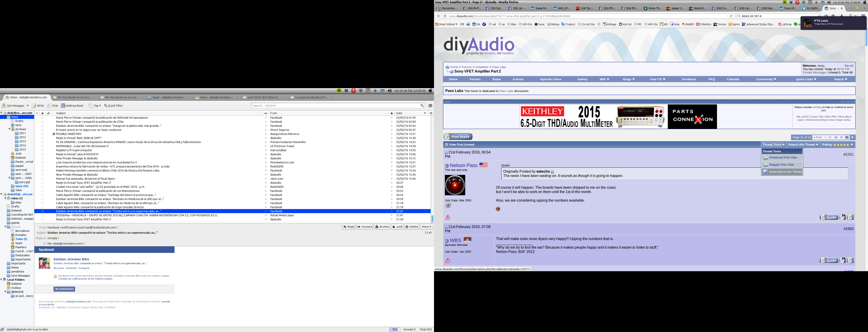Select 'Regular Print View' in Thread Tools
868x332 pixels.
(x=782, y=165)
